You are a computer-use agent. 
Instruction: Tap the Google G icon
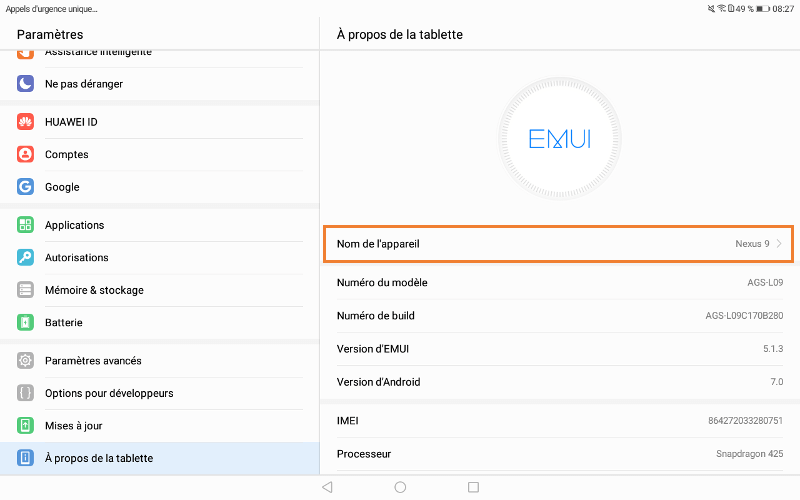(25, 187)
